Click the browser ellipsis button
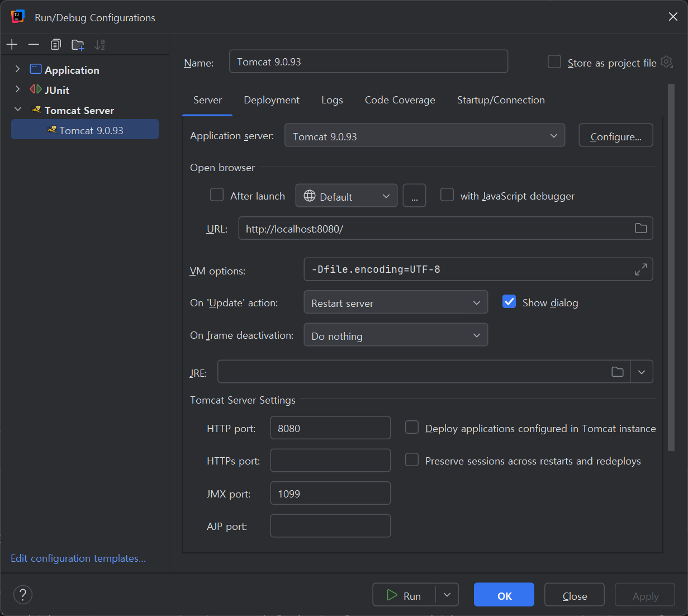The width and height of the screenshot is (688, 616). [414, 196]
